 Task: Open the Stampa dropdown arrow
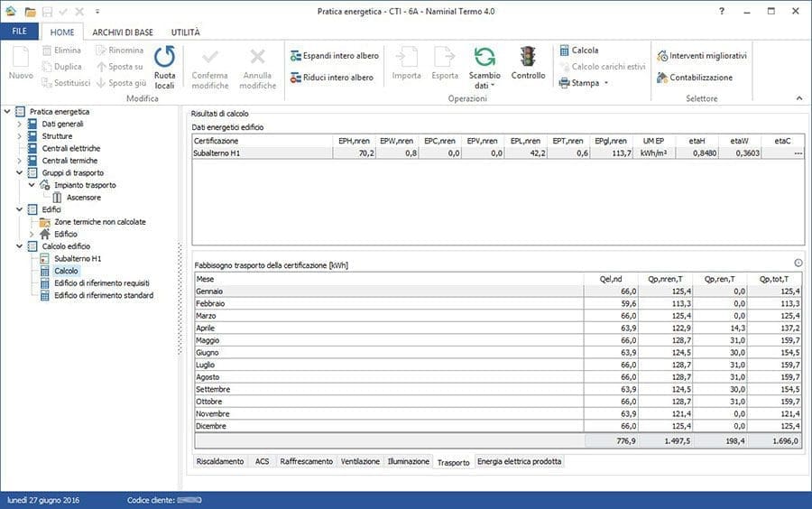click(x=606, y=83)
